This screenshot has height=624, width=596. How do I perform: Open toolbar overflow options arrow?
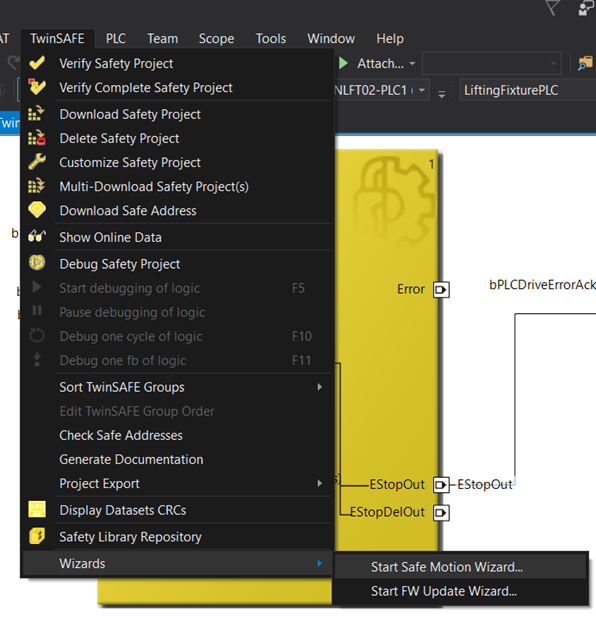[x=441, y=94]
